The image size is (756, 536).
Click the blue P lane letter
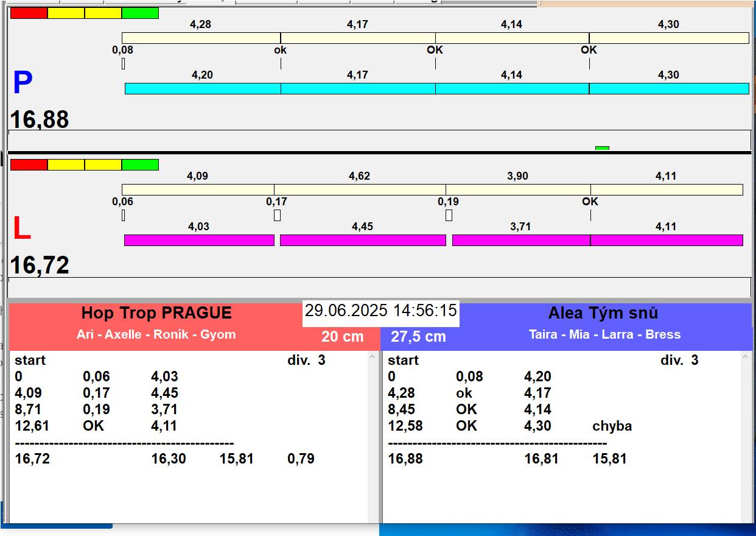tap(23, 83)
